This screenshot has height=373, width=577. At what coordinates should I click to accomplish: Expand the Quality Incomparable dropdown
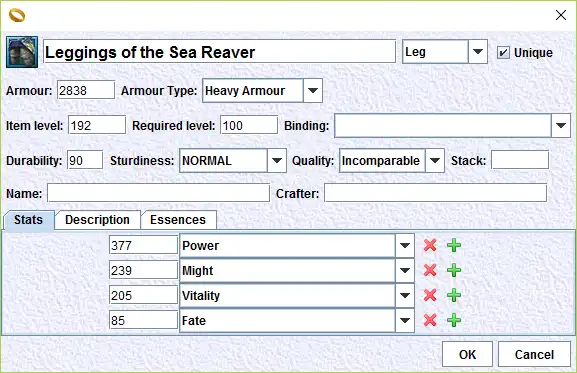(x=392, y=161)
